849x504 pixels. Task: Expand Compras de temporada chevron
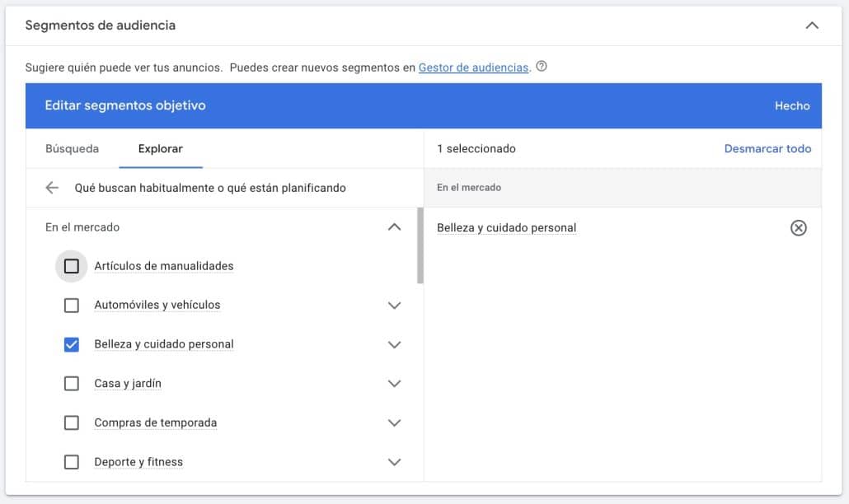click(394, 422)
